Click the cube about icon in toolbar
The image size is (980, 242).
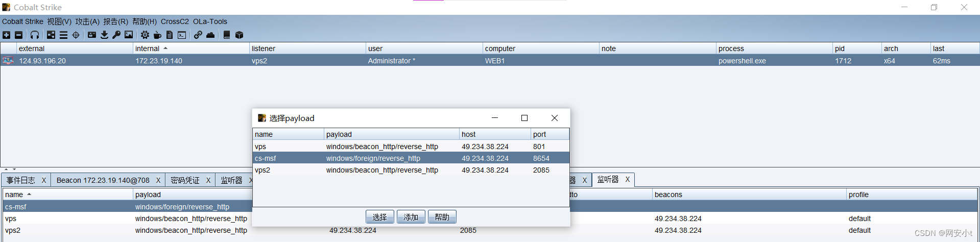(239, 35)
